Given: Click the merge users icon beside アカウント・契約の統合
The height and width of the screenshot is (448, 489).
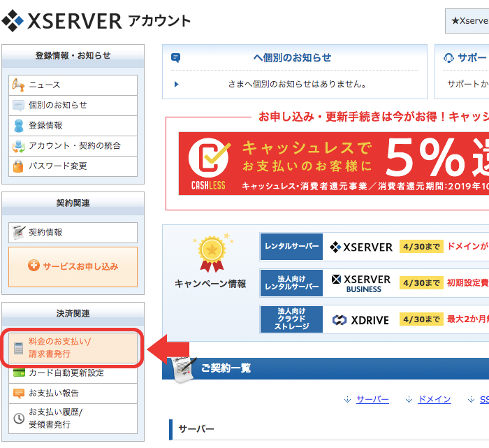Looking at the screenshot, I should click(18, 146).
